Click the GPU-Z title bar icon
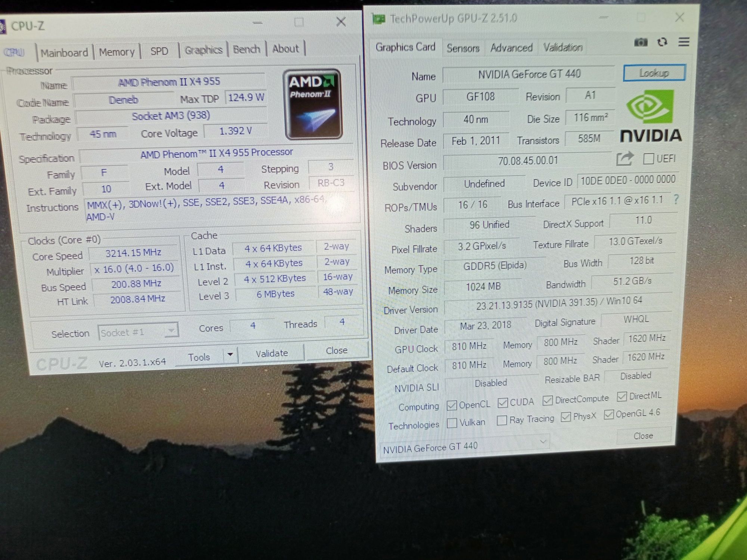 (379, 19)
